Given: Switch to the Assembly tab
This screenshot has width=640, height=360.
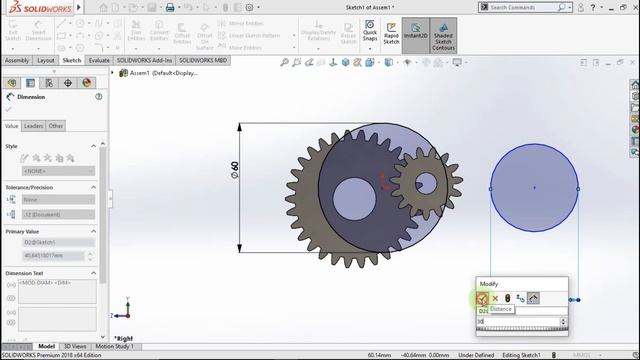Looking at the screenshot, I should pyautogui.click(x=17, y=60).
